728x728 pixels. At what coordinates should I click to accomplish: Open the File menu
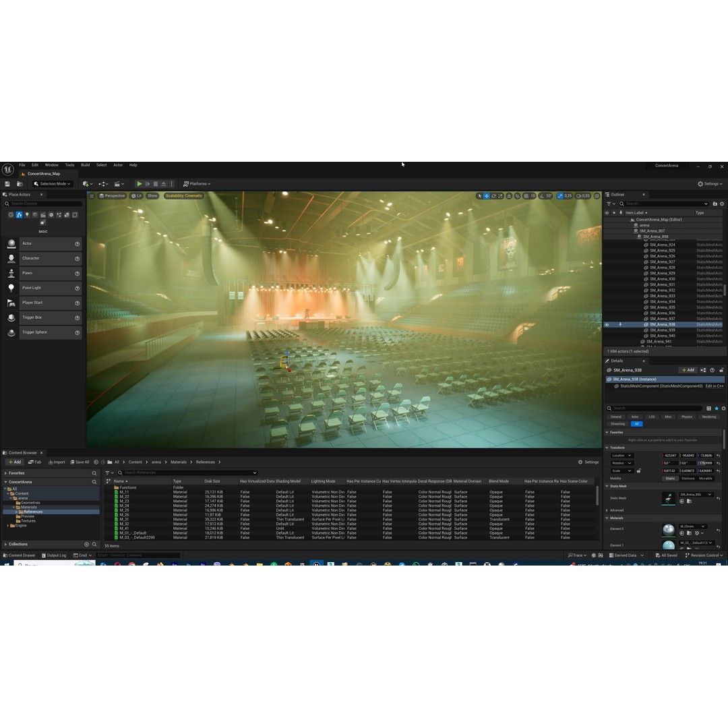pos(22,165)
